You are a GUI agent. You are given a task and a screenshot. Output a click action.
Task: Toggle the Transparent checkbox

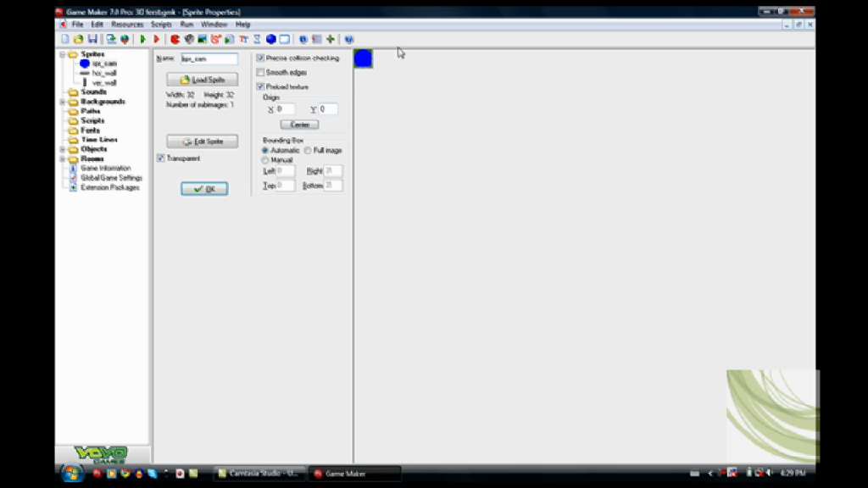click(x=160, y=158)
